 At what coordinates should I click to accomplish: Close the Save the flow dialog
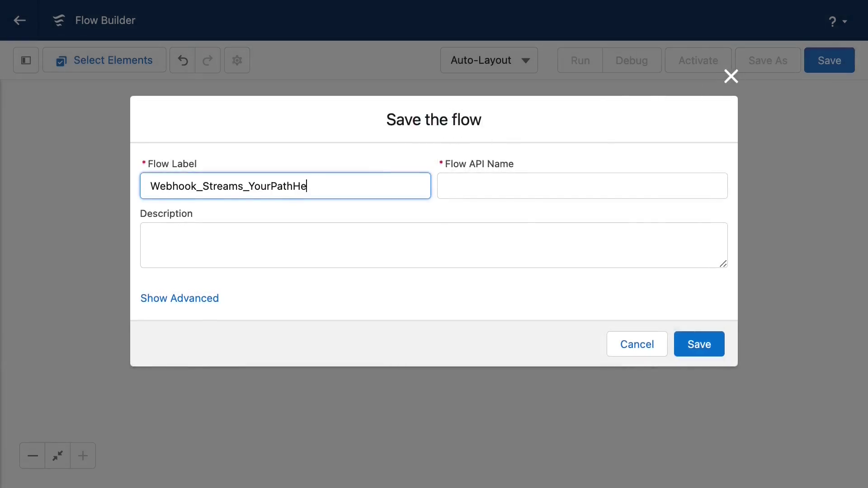point(731,76)
